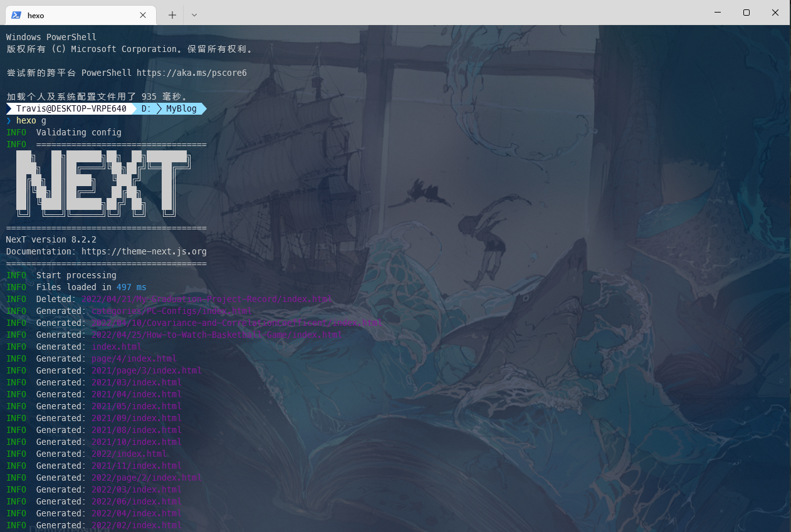The height and width of the screenshot is (532, 791).
Task: Click the https://theme-next.js.org documentation URL
Action: click(x=144, y=251)
